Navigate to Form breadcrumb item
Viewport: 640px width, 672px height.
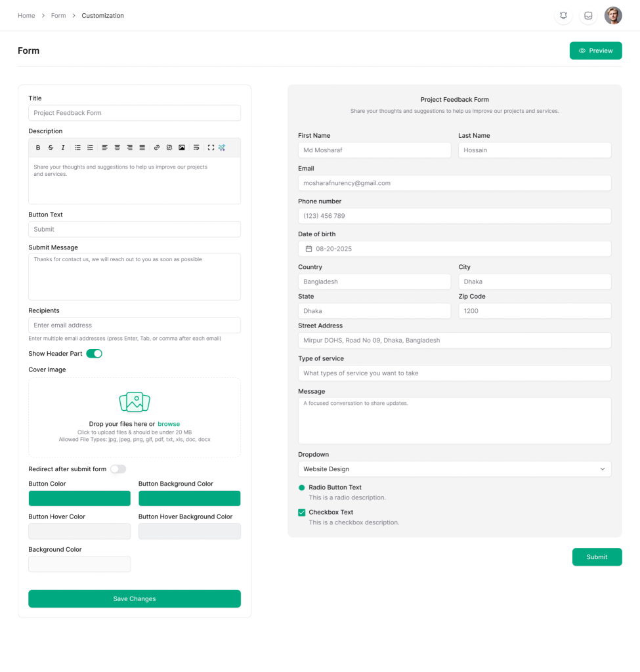[58, 16]
